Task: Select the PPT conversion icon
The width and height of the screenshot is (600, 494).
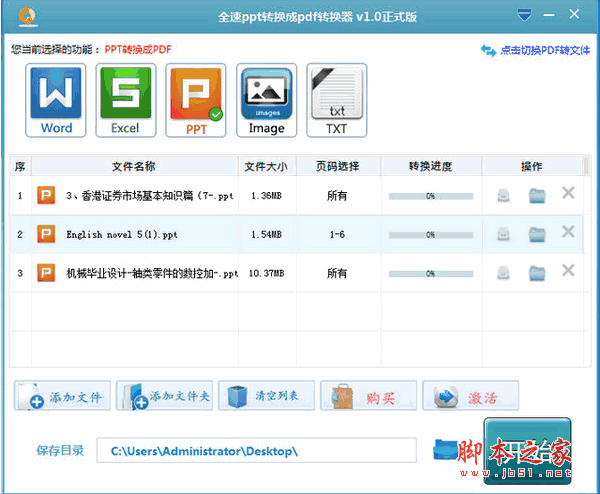Action: 196,100
